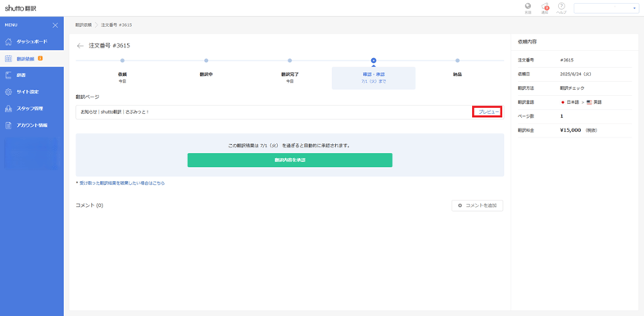Select the active 確認・承認 progress step
Image resolution: width=644 pixels, height=316 pixels.
pyautogui.click(x=374, y=78)
